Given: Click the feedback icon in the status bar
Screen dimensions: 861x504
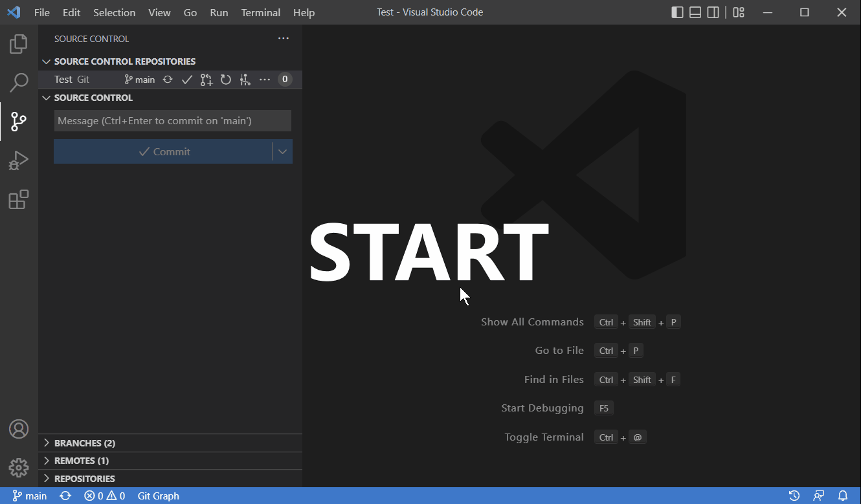Looking at the screenshot, I should pyautogui.click(x=819, y=496).
